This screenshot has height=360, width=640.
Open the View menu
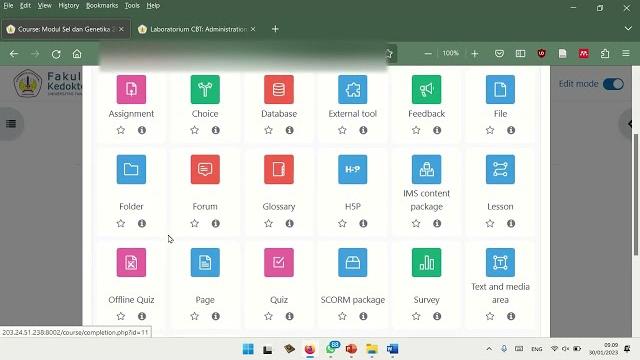[44, 6]
